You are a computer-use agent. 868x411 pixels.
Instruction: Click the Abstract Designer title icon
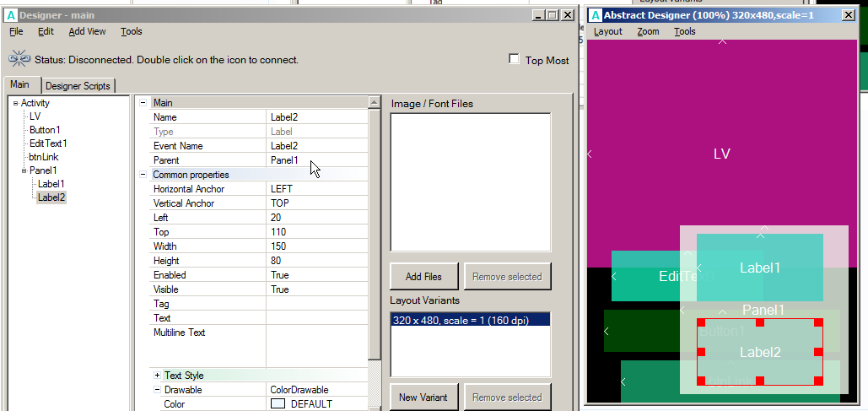(595, 15)
